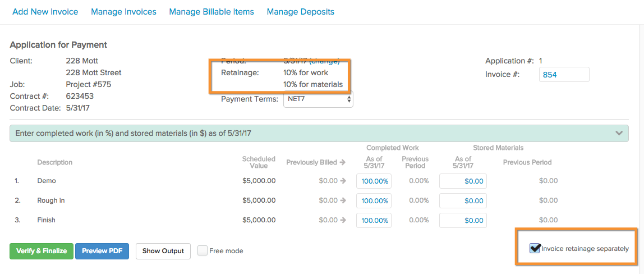Click the Preview PDF button
The width and height of the screenshot is (644, 274).
102,251
